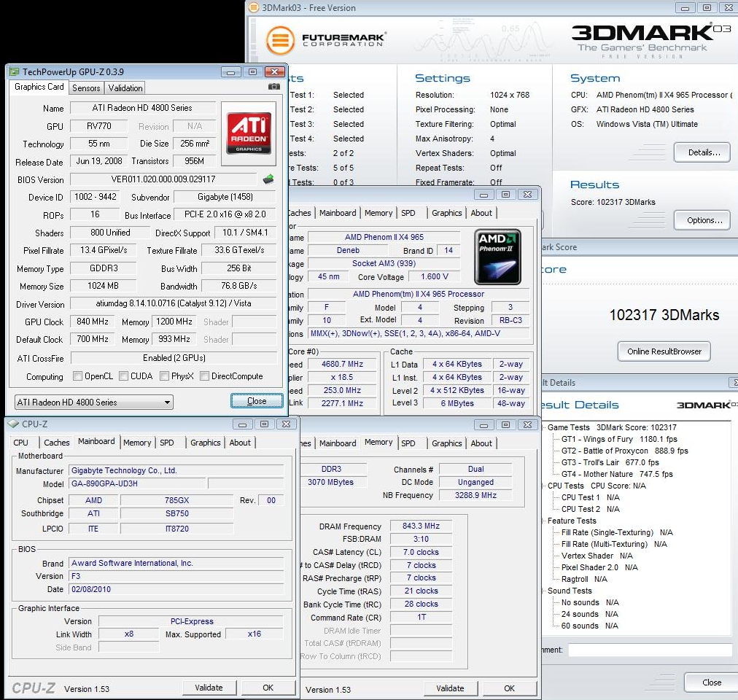Click the GPU-Z screenshot camera icon
Screen dimensions: 738x700
coord(273,87)
